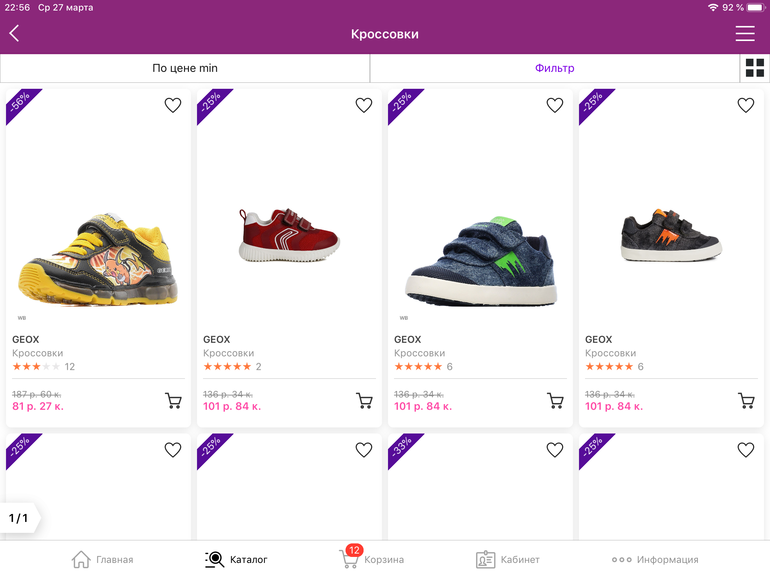
Task: Favorite the blue denim GEOX sneaker
Action: click(555, 105)
